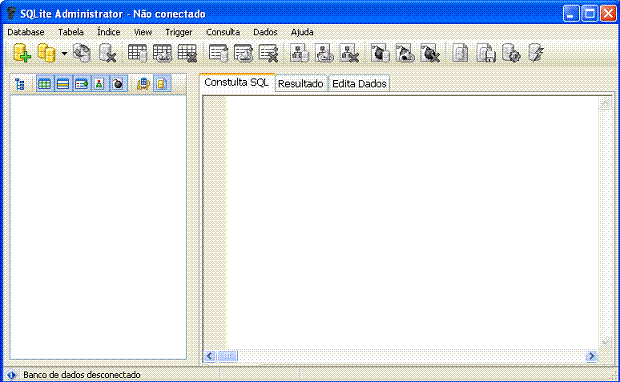The width and height of the screenshot is (620, 382).
Task: Click the create view toolbar icon
Action: coord(299,53)
